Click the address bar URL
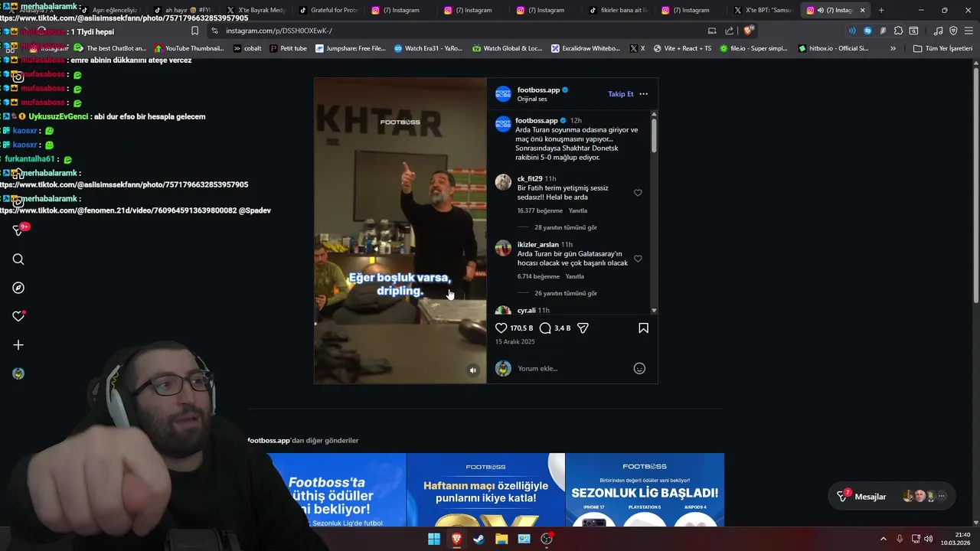This screenshot has height=551, width=980. (279, 31)
